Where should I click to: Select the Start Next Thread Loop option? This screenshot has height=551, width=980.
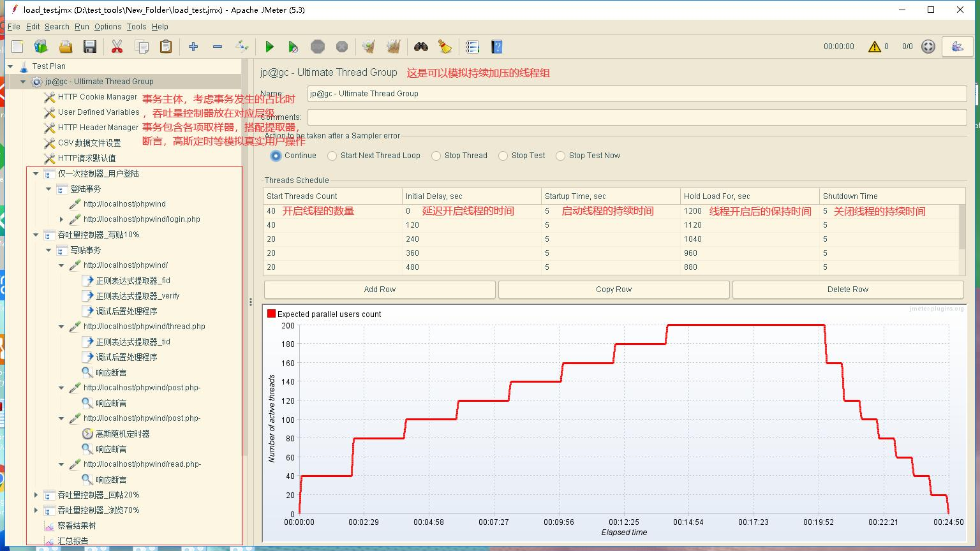(x=332, y=156)
